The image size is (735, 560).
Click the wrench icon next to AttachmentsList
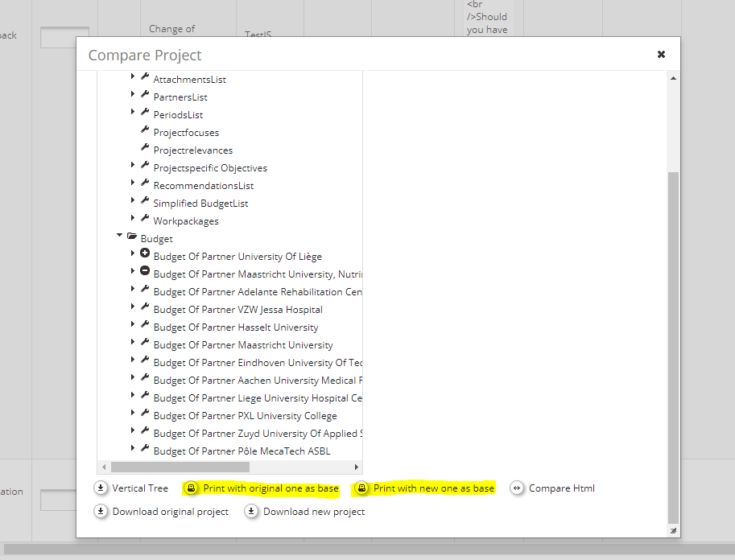(x=145, y=78)
